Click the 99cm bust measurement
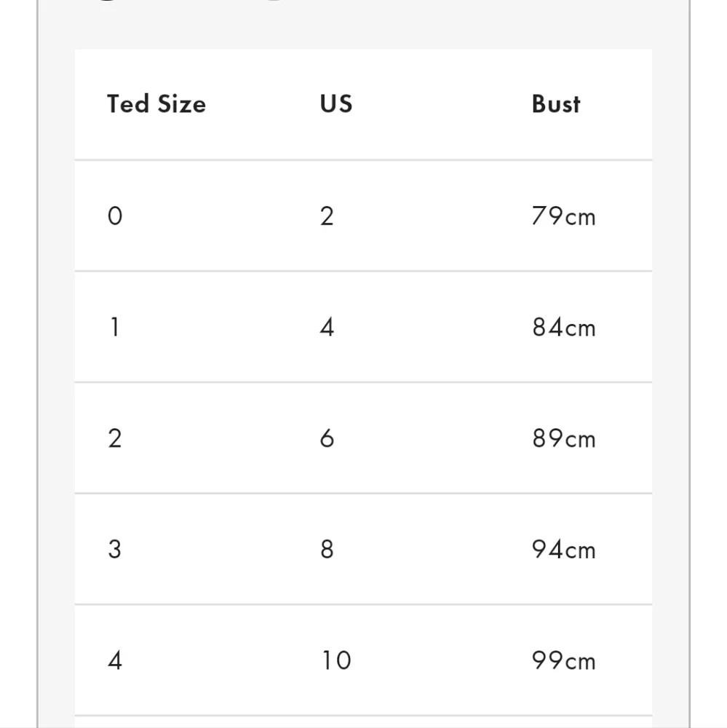Screen dimensions: 727x728 (x=563, y=660)
